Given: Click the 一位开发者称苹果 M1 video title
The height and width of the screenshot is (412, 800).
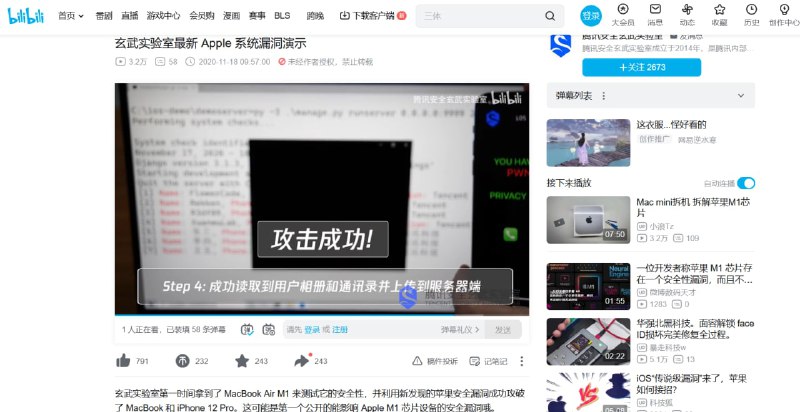Looking at the screenshot, I should point(694,274).
